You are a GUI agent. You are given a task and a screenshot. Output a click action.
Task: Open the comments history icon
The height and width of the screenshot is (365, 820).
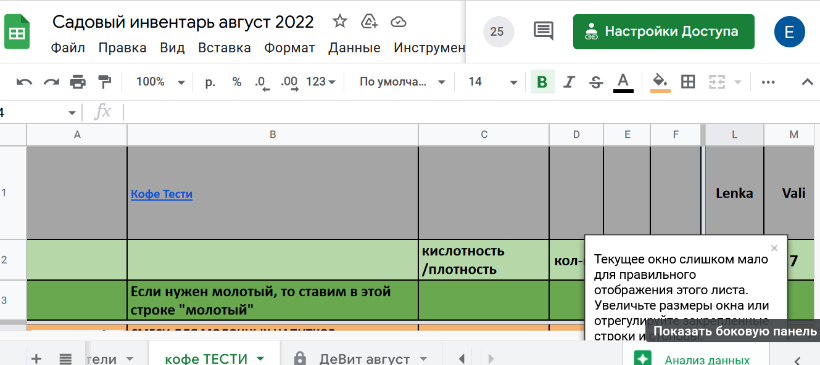pos(543,31)
